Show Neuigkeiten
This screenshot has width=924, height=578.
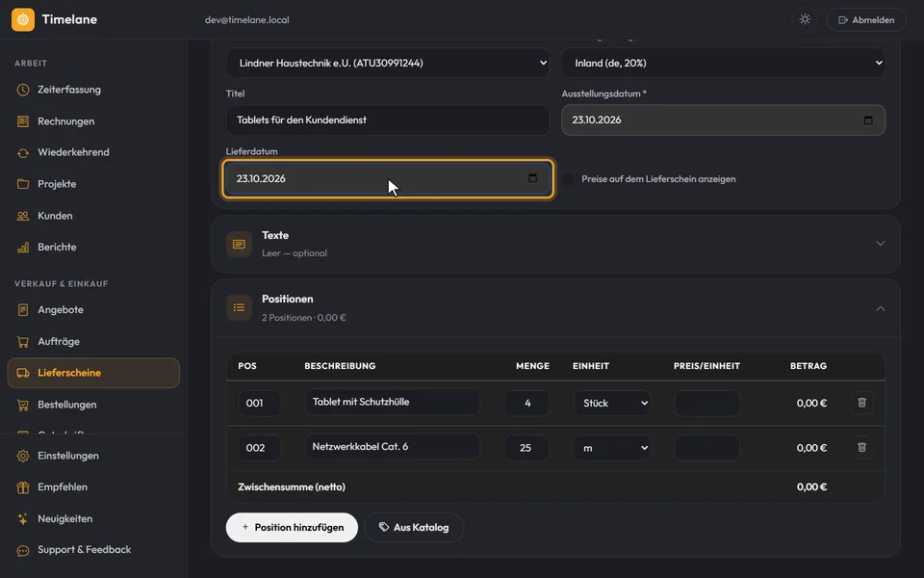pos(93,519)
